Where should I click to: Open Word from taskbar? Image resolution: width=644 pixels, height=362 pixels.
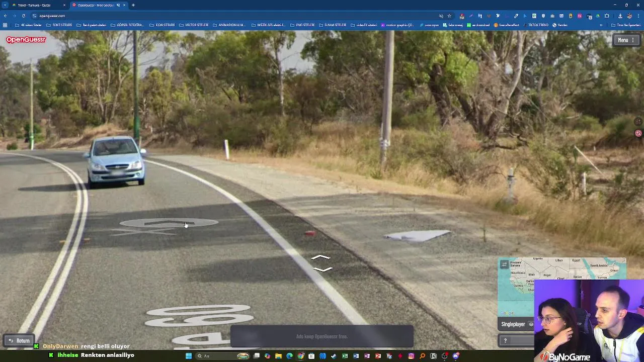(x=356, y=356)
